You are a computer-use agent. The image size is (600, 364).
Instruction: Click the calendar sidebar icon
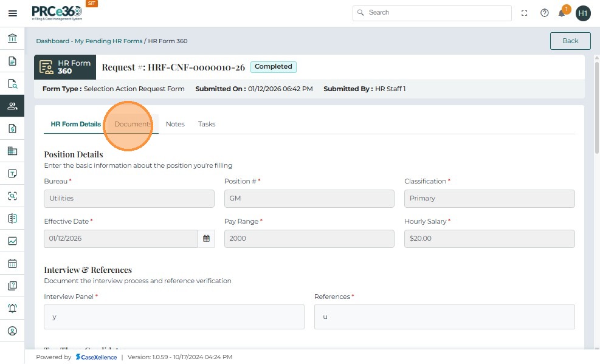pyautogui.click(x=12, y=264)
